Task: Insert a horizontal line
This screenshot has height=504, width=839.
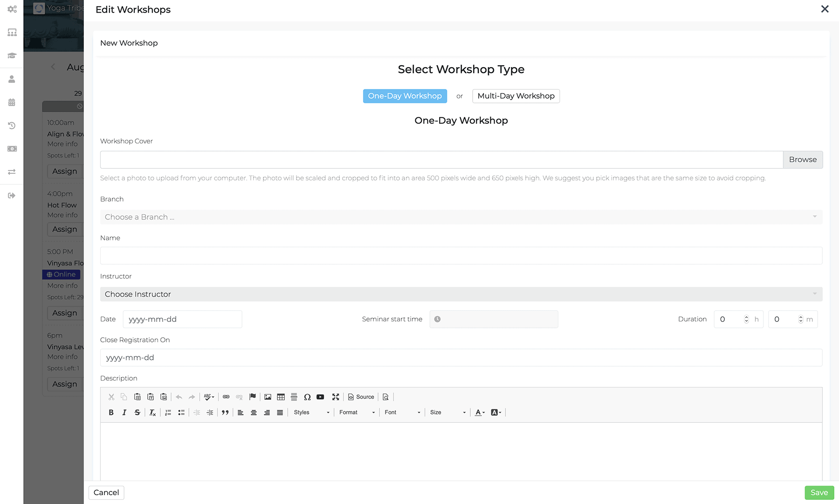Action: tap(294, 397)
